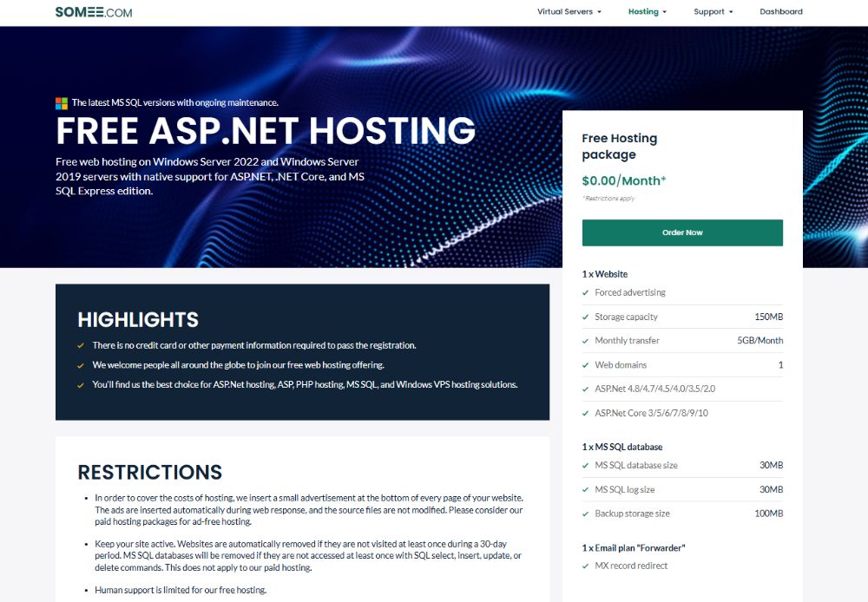Viewport: 868px width, 602px height.
Task: Click the MS SQL log size row
Action: click(682, 490)
